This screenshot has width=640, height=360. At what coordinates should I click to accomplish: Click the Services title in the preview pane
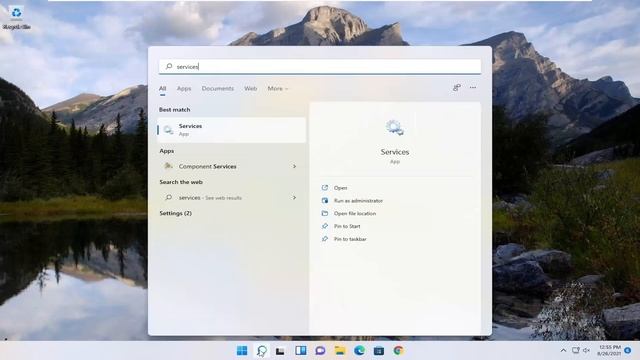coord(395,152)
